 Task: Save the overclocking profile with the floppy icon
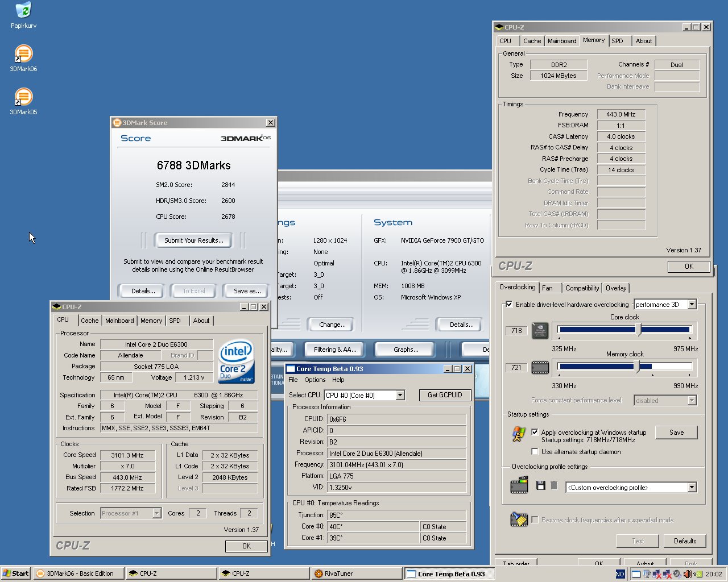pos(540,485)
